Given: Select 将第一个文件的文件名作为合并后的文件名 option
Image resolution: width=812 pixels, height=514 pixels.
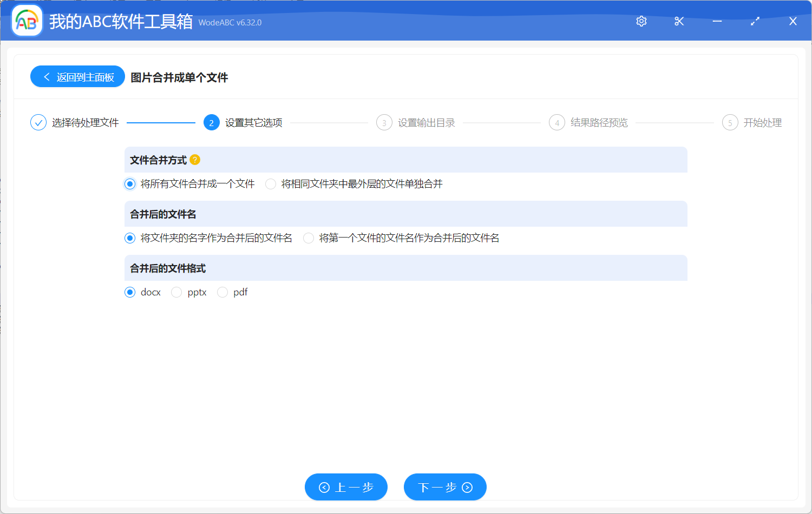Looking at the screenshot, I should [308, 238].
